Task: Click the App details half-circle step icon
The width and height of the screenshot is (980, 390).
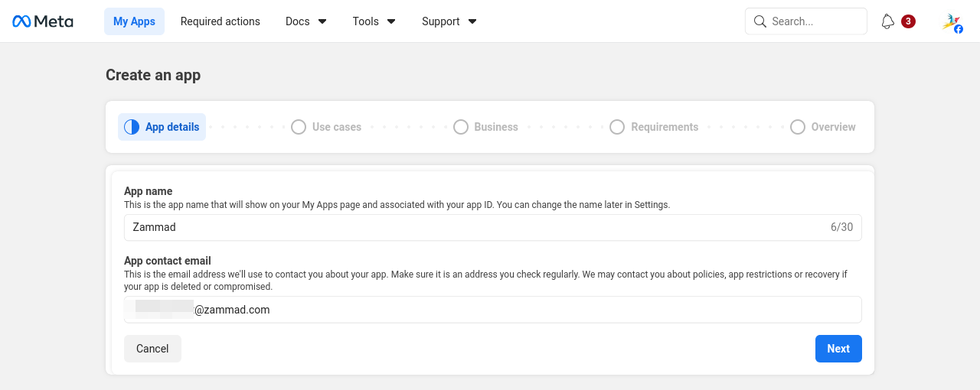Action: [132, 127]
